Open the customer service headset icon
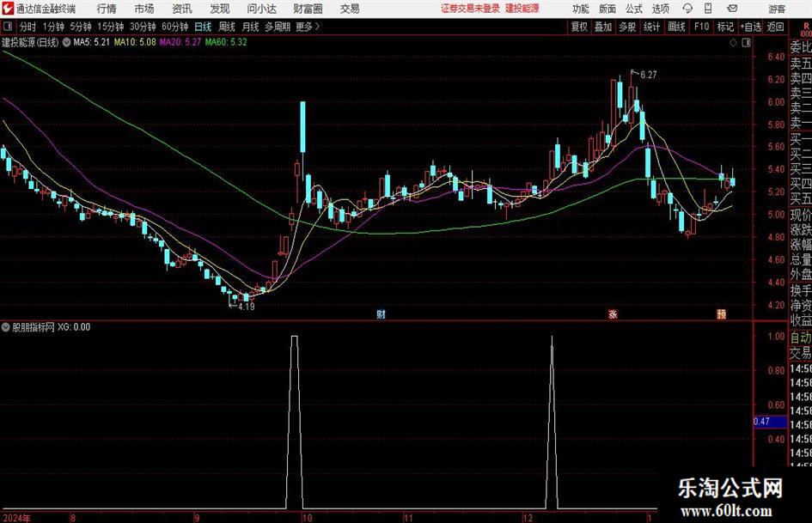This screenshot has width=812, height=523. 687,9
